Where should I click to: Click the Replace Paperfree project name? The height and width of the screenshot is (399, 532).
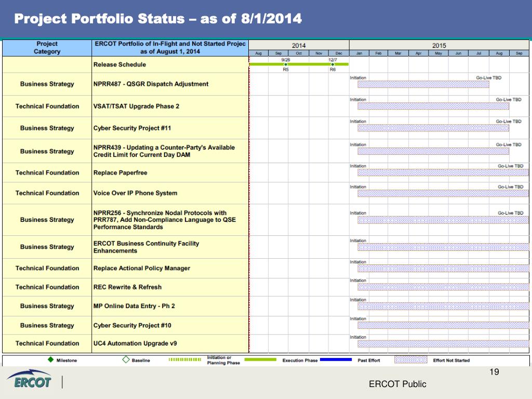tap(121, 172)
